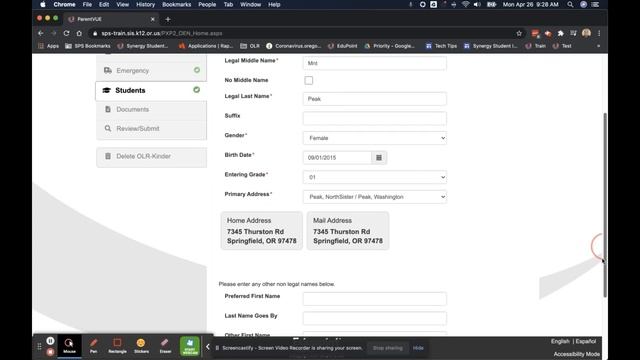Select the Pen tool in Screencastify toolbar

pos(93,346)
